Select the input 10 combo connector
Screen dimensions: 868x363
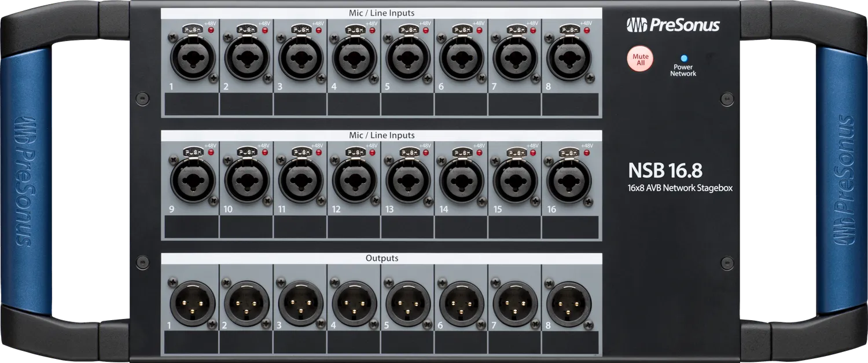247,180
